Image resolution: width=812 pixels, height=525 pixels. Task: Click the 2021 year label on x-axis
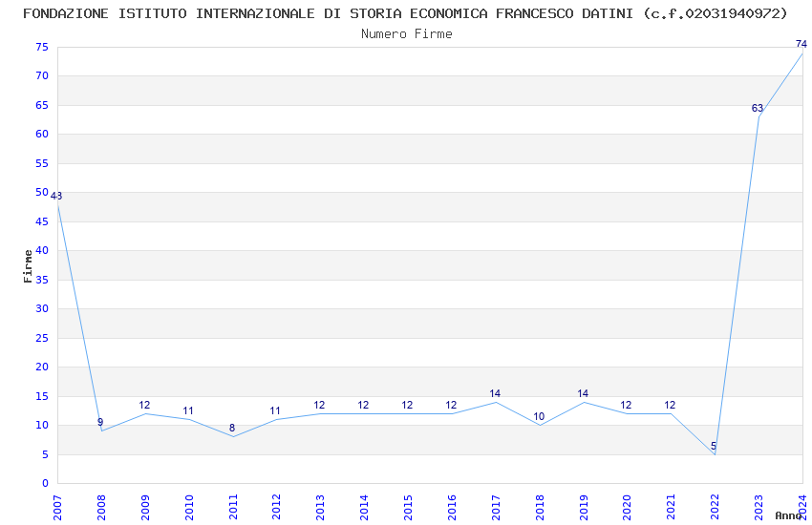click(x=672, y=508)
